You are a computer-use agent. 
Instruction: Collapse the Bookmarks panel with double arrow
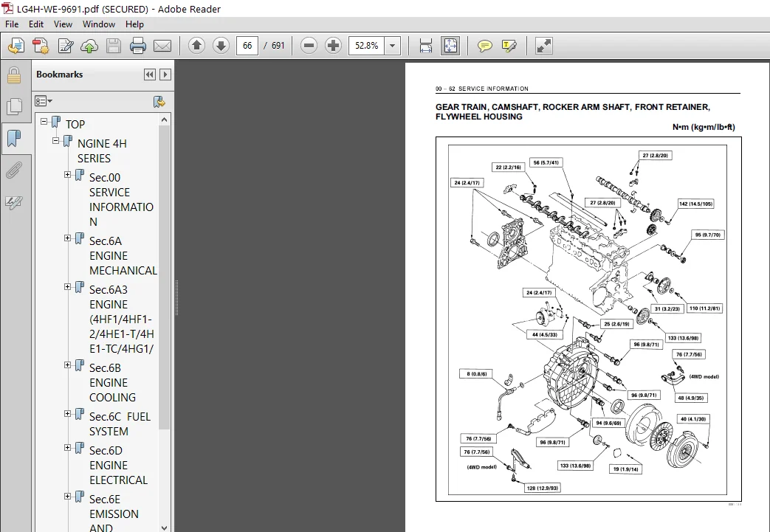click(150, 75)
